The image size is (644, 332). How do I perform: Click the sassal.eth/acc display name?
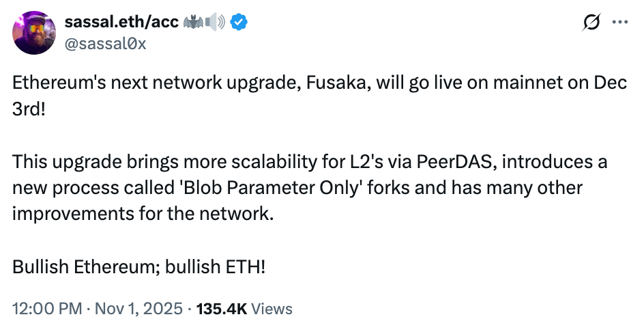click(x=121, y=23)
